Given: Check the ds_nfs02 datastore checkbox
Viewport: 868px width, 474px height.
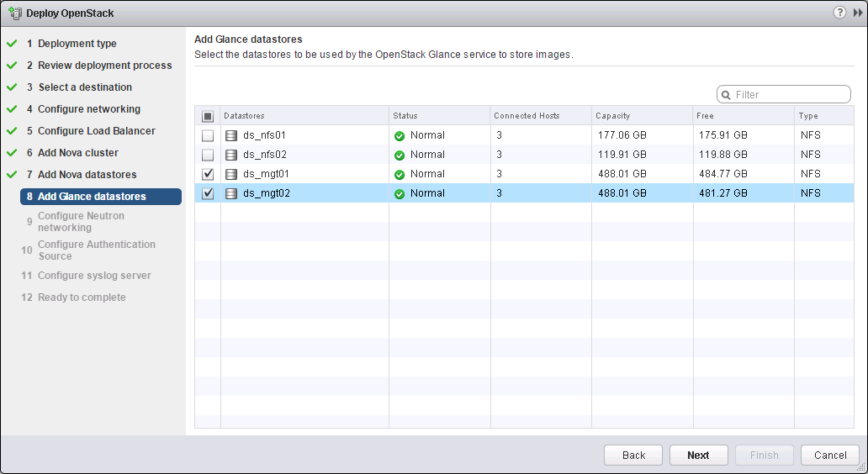Looking at the screenshot, I should (x=208, y=155).
